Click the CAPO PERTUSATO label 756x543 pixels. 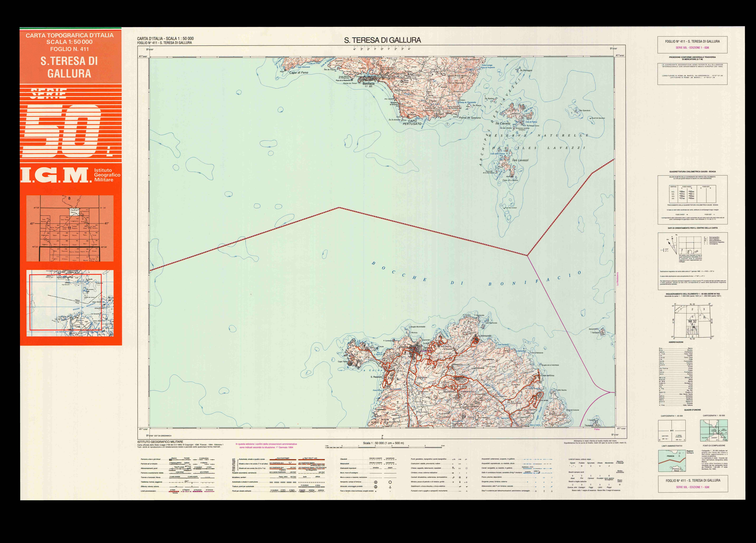(412, 122)
